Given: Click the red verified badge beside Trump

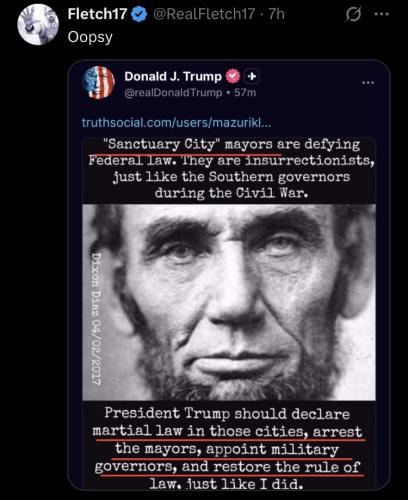Looking at the screenshot, I should pyautogui.click(x=233, y=76).
